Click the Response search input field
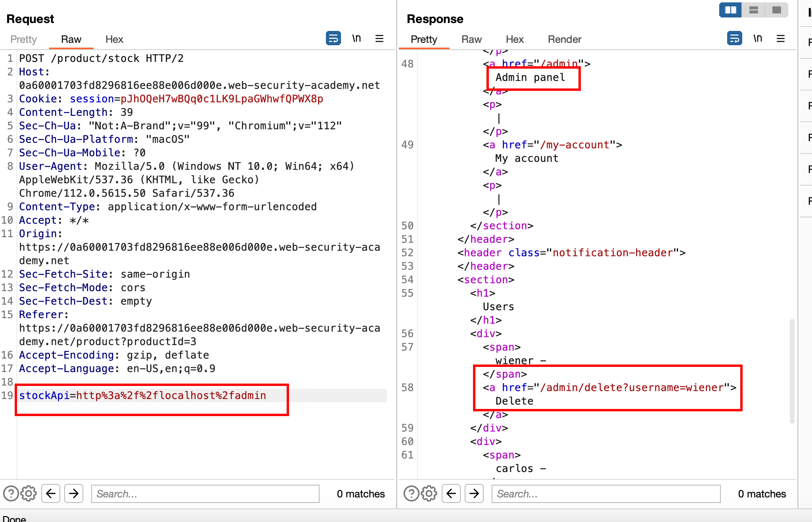This screenshot has height=522, width=812. (x=606, y=493)
